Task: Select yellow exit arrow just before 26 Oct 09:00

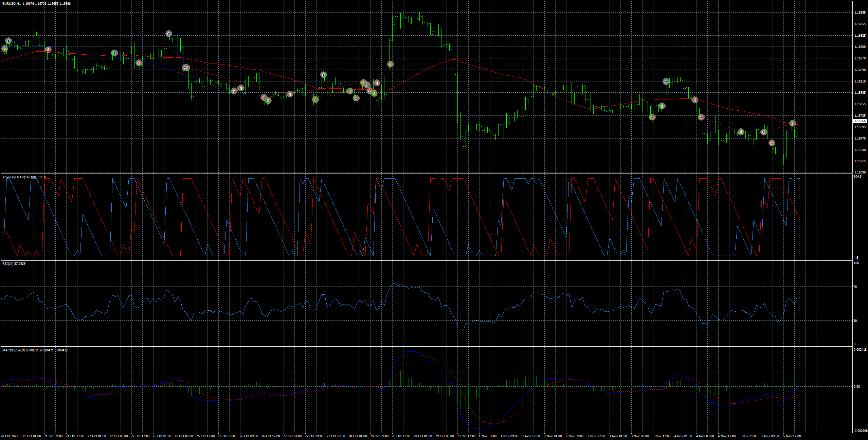Action: click(x=241, y=88)
